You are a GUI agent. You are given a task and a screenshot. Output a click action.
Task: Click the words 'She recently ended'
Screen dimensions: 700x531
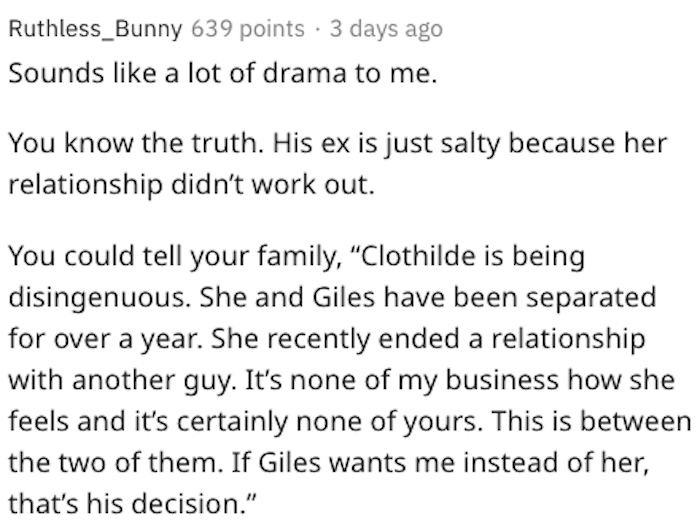(335, 339)
